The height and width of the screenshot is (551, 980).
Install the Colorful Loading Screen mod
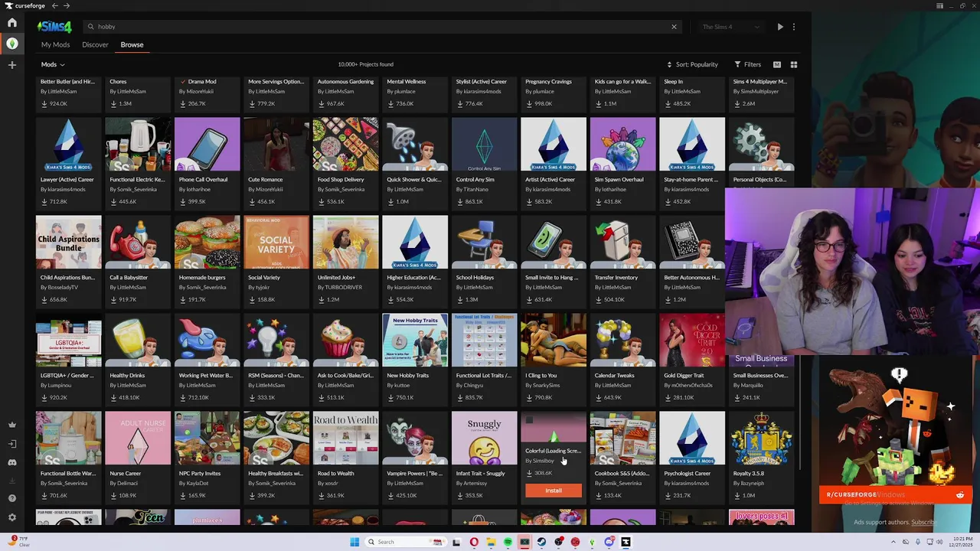[554, 491]
